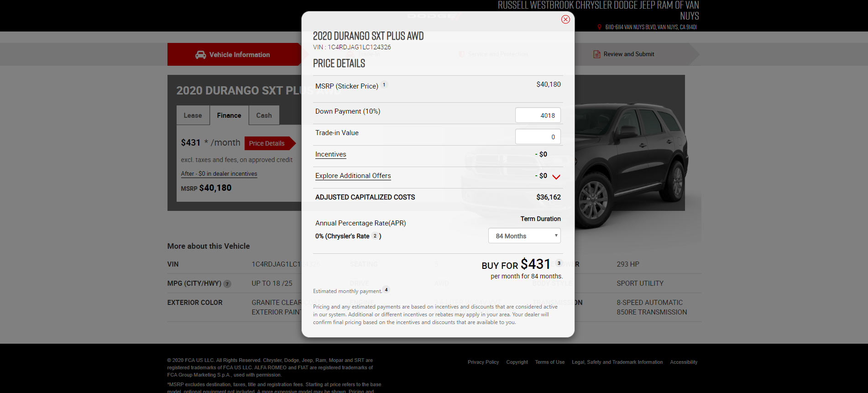Open the Privacy Policy footer link
Screen dimensions: 868x393
(483, 362)
